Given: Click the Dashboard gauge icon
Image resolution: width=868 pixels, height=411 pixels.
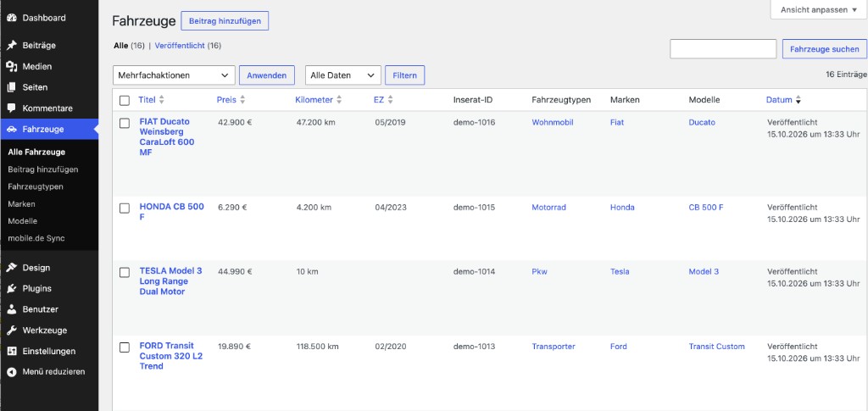Looking at the screenshot, I should (12, 18).
